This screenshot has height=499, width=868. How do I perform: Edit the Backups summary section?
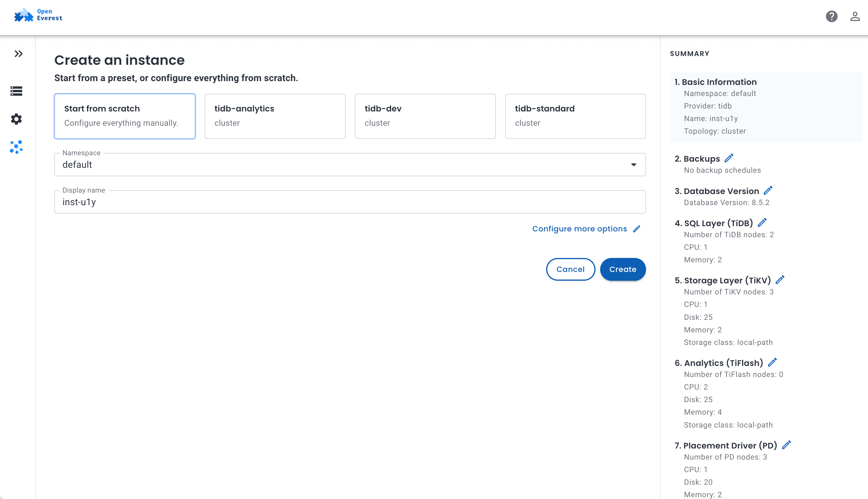[x=729, y=158]
